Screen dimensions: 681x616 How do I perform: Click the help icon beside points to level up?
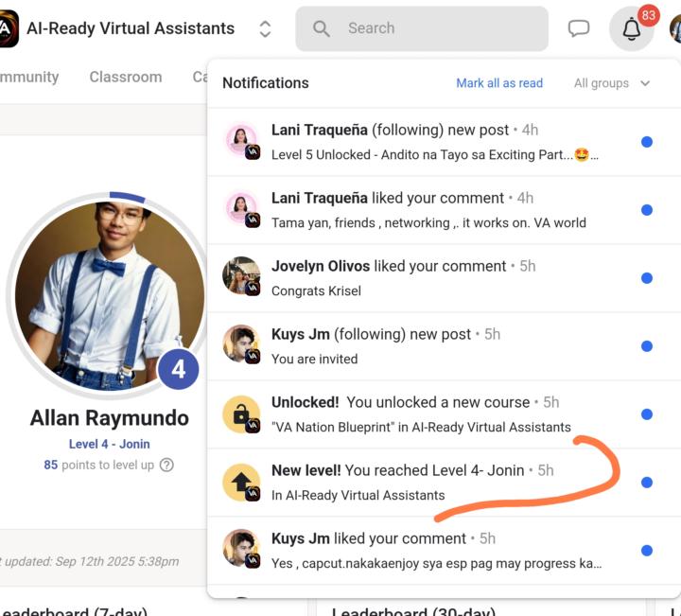coord(167,465)
